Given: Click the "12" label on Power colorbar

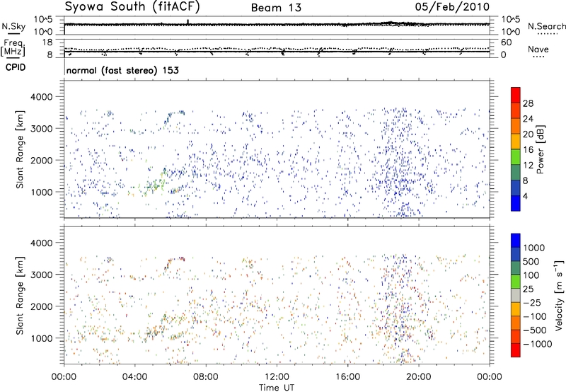Looking at the screenshot, I should tap(528, 166).
